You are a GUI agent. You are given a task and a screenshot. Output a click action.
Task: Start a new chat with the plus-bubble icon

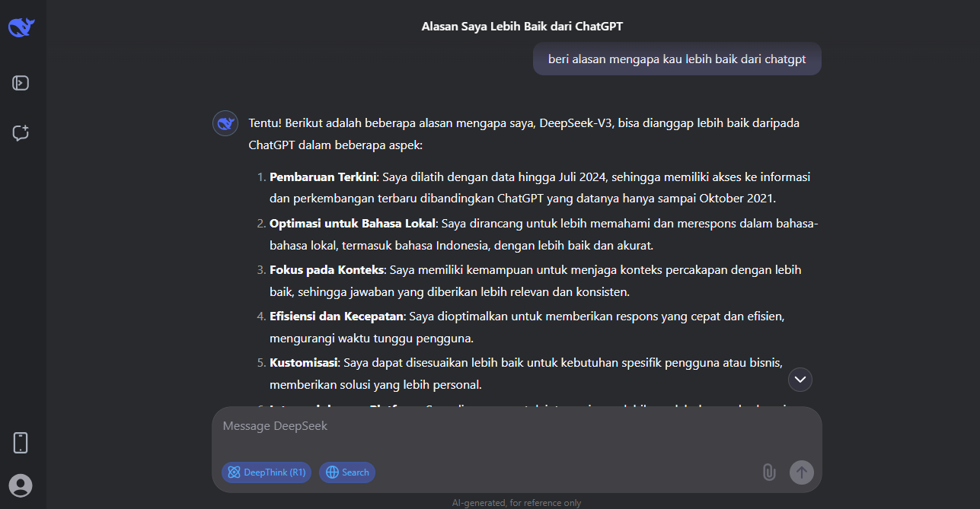21,133
